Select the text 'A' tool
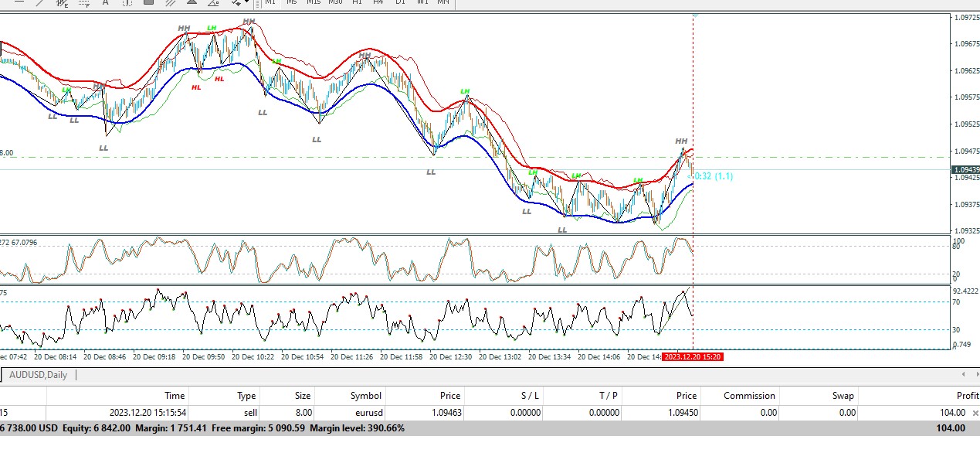Image resolution: width=980 pixels, height=453 pixels. coord(106,2)
